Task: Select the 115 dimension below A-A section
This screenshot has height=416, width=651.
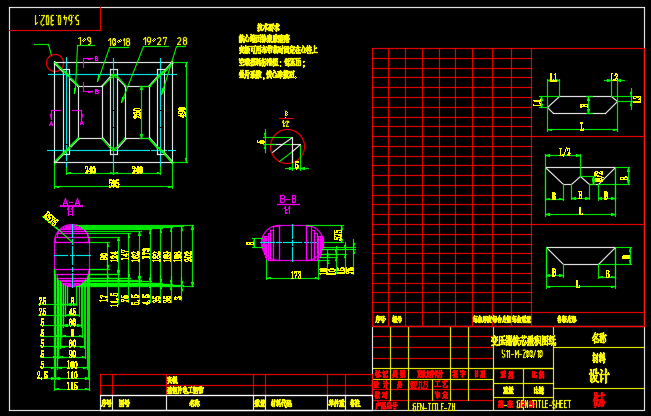Action: click(72, 386)
